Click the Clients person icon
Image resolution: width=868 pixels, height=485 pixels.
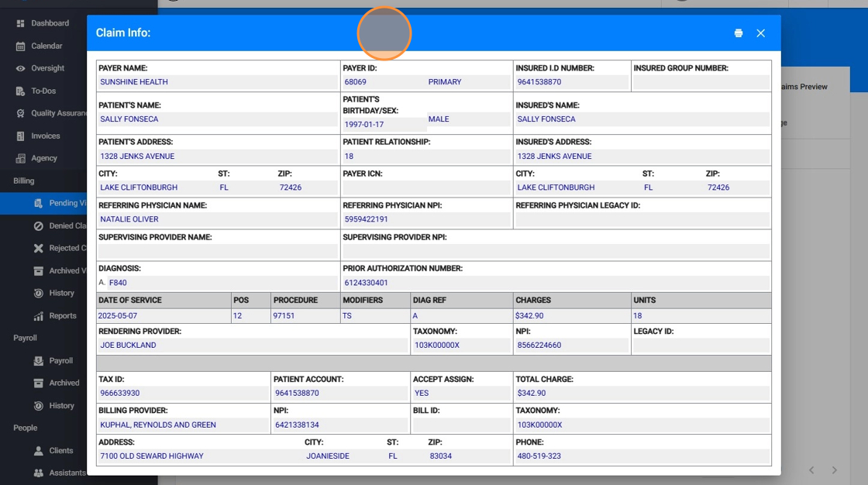38,451
